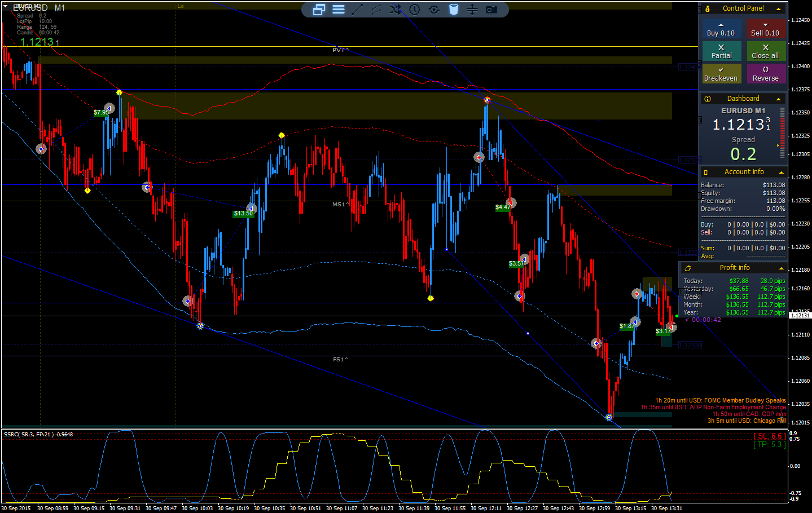
Task: Click the shuffle arrows icon in toolbar
Action: 396,10
